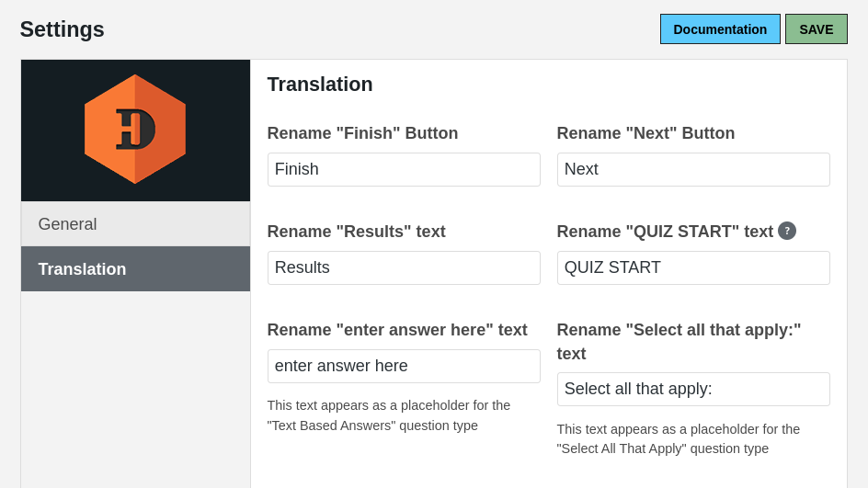Click the Rename "Results" text label
The height and width of the screenshot is (488, 868).
click(356, 232)
